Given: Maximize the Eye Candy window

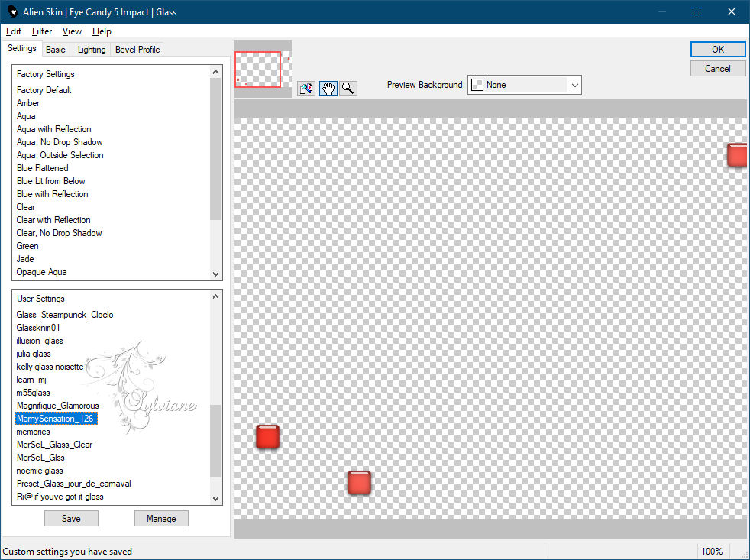Looking at the screenshot, I should click(697, 11).
